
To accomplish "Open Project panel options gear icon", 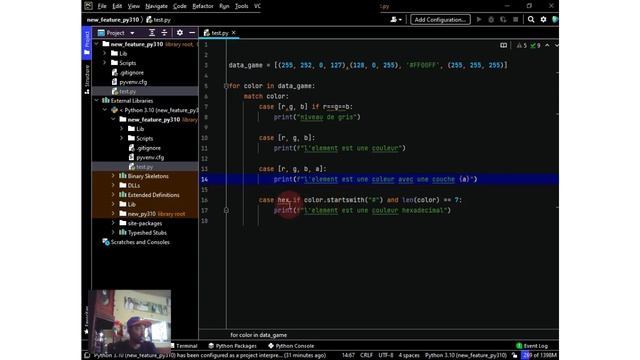I will click(180, 33).
